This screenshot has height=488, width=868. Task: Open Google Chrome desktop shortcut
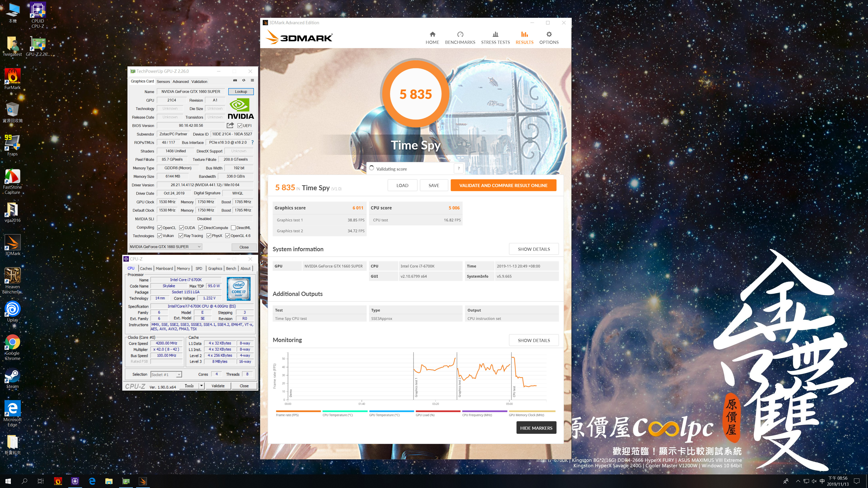coord(12,347)
